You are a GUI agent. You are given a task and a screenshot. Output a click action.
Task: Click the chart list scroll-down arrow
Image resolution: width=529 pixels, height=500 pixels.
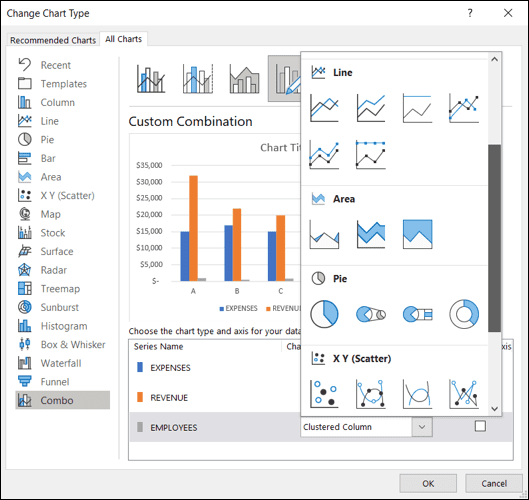(495, 409)
